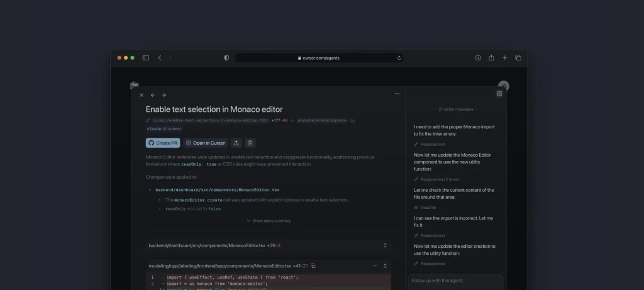This screenshot has width=644, height=290.
Task: Click the Cursor logo at the top left
Action: tap(135, 85)
